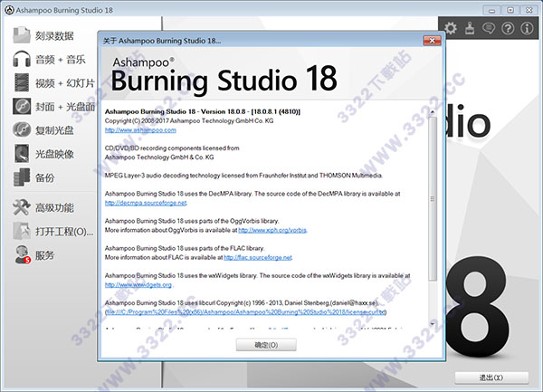Open the 光盘映像 menu entry
Screen dimensions: 543x392
[x=54, y=154]
